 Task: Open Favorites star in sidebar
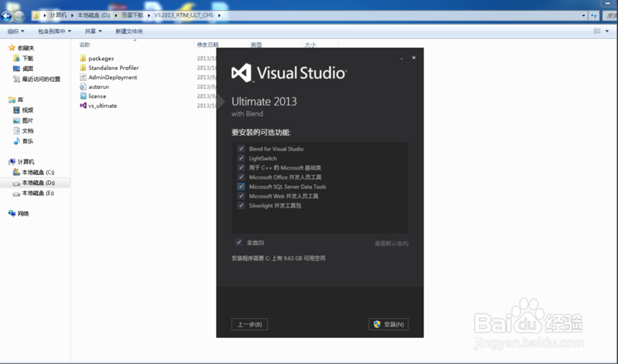12,48
